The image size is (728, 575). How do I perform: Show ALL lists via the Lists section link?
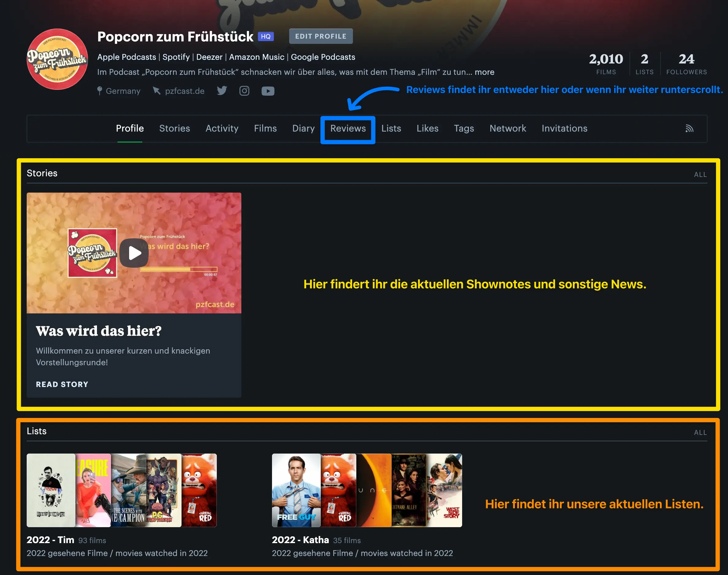tap(700, 432)
